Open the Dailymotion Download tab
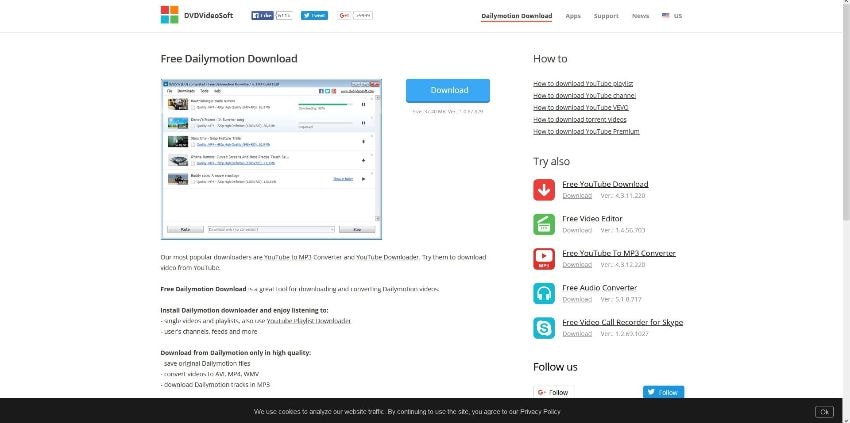Viewport: 850px width, 423px height. [517, 16]
